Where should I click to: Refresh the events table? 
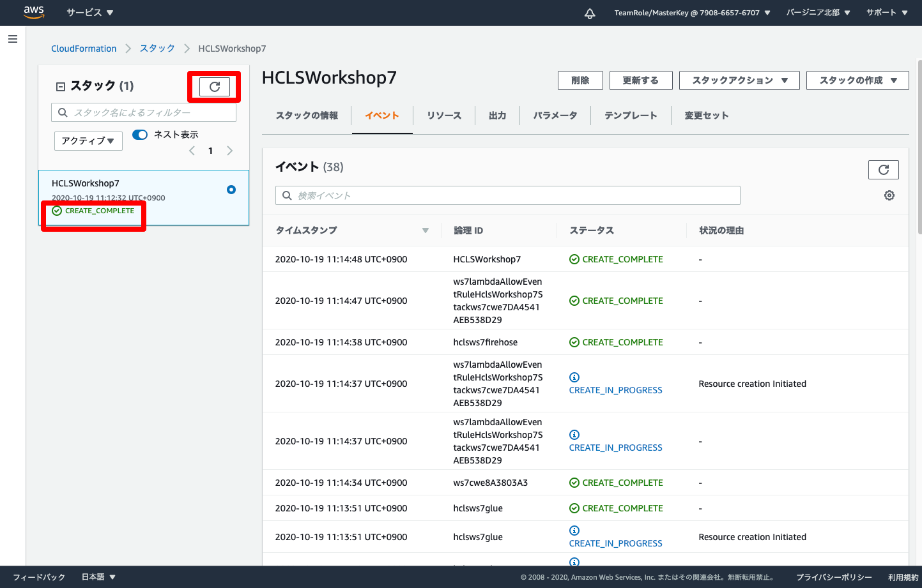tap(884, 170)
